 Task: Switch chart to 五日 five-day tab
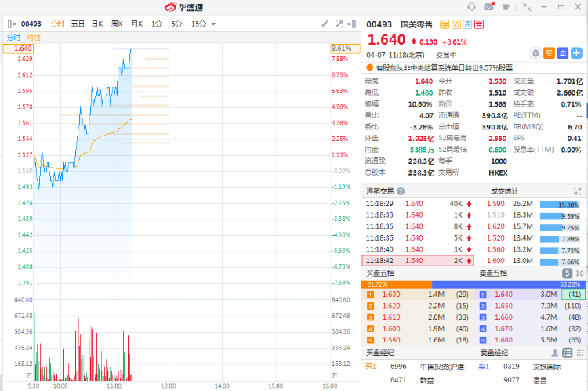tap(78, 24)
